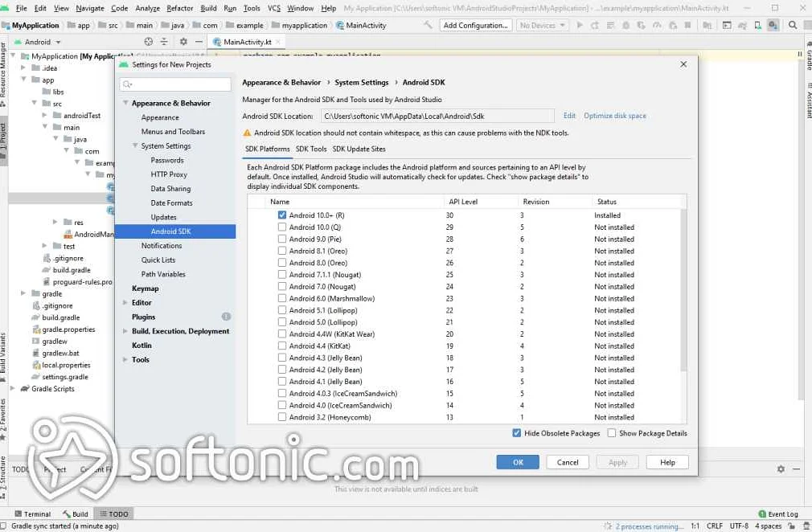Click the Help button

pyautogui.click(x=667, y=462)
